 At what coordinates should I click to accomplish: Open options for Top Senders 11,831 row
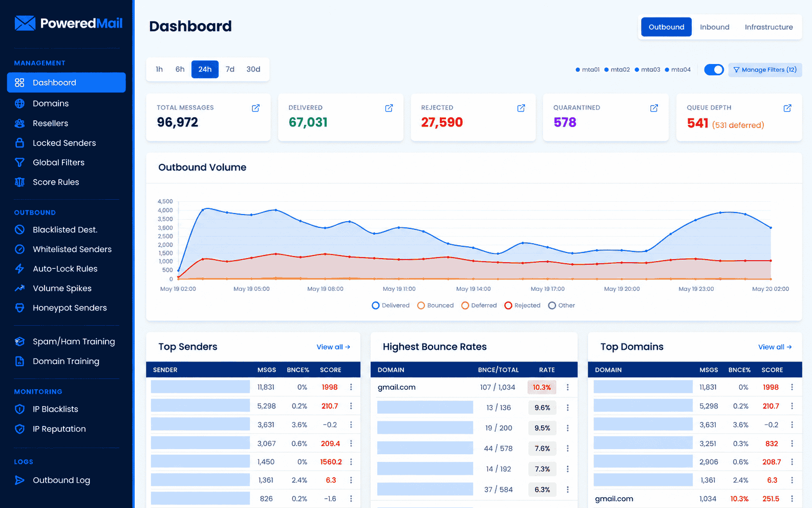click(351, 387)
